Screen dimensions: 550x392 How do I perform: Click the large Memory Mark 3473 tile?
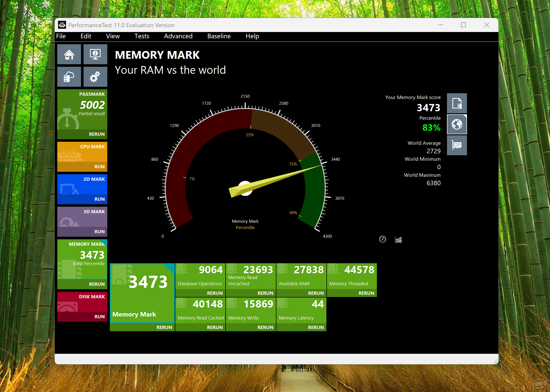tap(142, 293)
